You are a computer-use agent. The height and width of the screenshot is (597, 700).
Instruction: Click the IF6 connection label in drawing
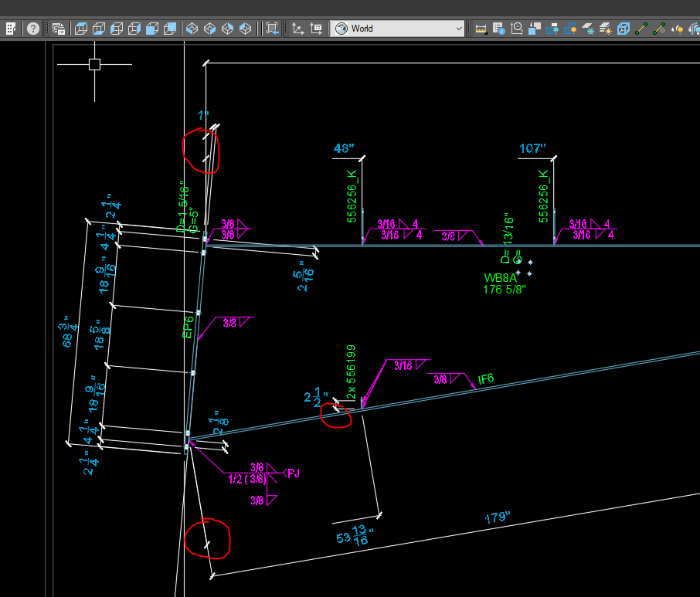[x=488, y=378]
